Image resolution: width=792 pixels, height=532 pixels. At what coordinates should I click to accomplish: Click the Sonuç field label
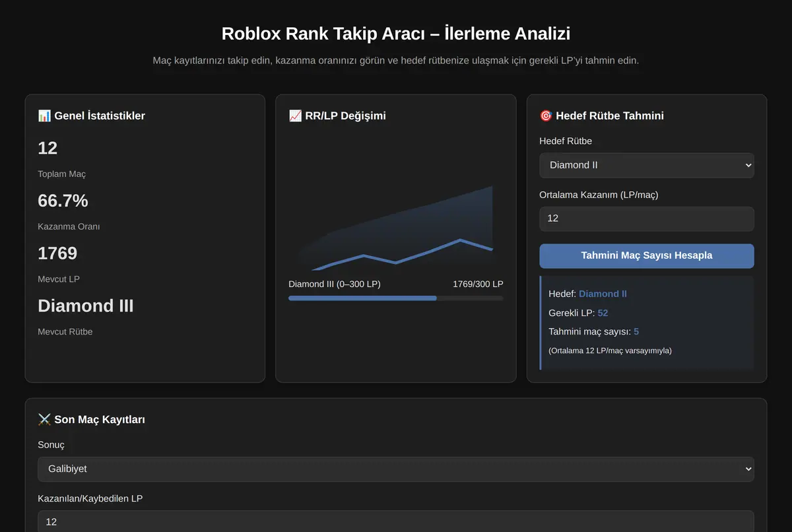pos(51,445)
